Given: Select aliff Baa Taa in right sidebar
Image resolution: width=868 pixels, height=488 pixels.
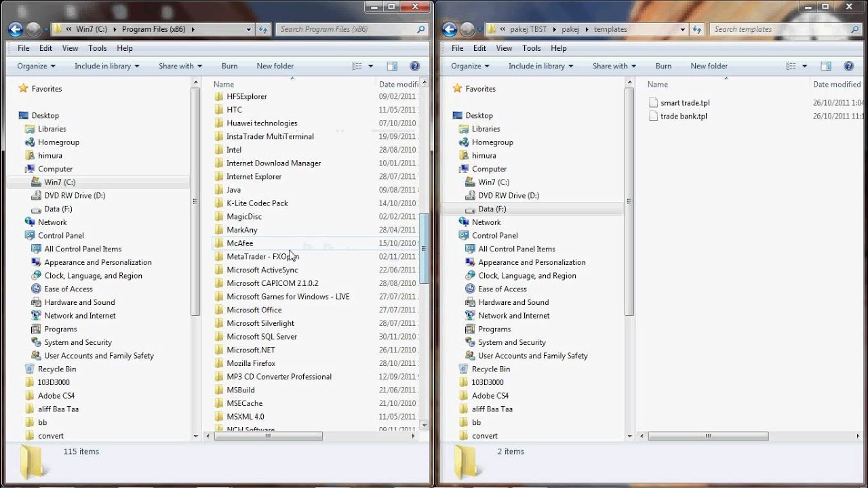Looking at the screenshot, I should coord(492,409).
